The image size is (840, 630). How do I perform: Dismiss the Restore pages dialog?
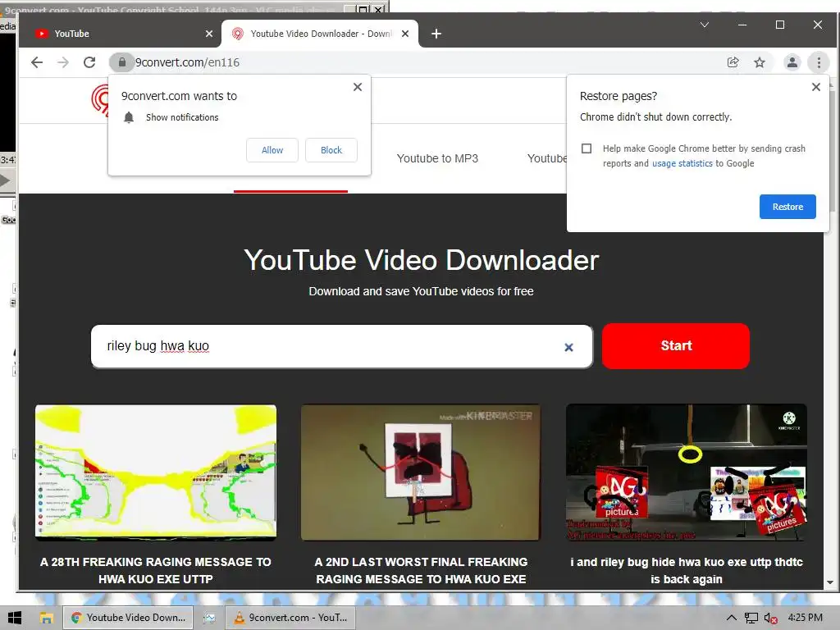[816, 87]
